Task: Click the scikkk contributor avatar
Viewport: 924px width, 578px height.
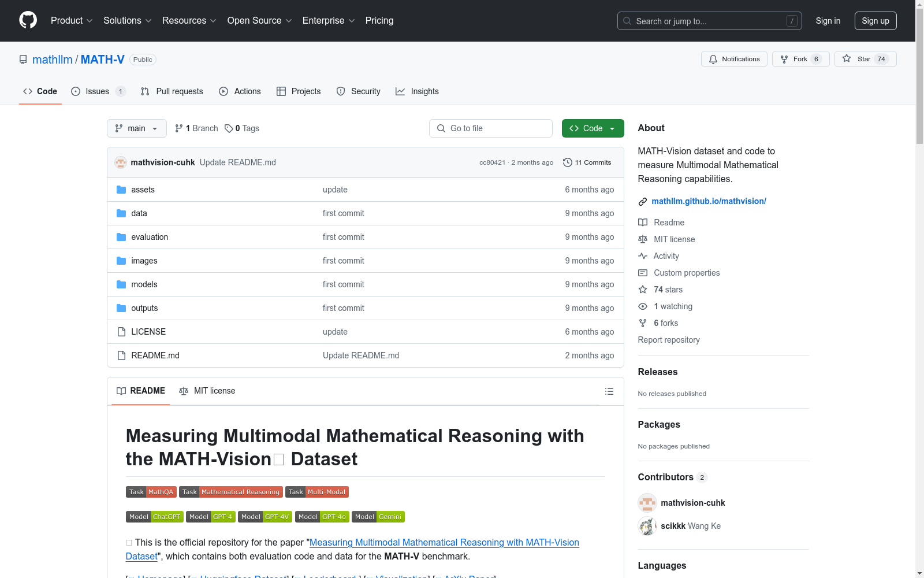Action: tap(647, 526)
